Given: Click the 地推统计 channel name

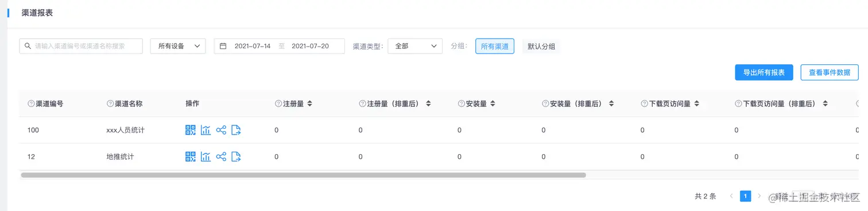Looking at the screenshot, I should coord(120,156).
